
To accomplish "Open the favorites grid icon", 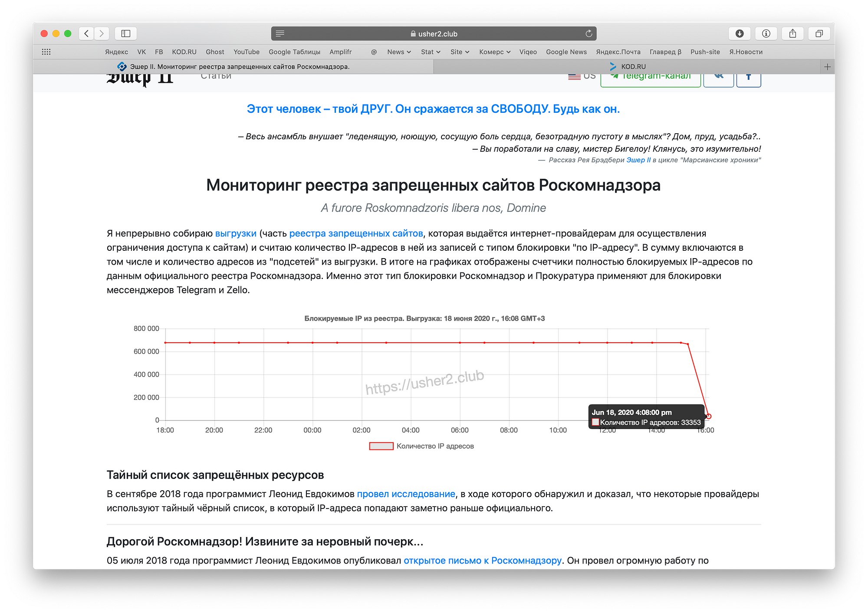I will 46,52.
